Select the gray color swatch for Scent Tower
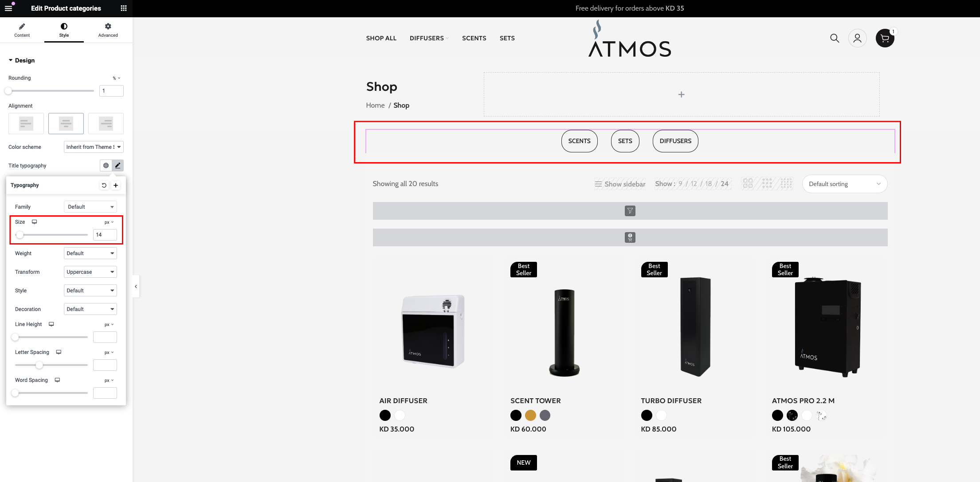This screenshot has width=980, height=482. [545, 416]
